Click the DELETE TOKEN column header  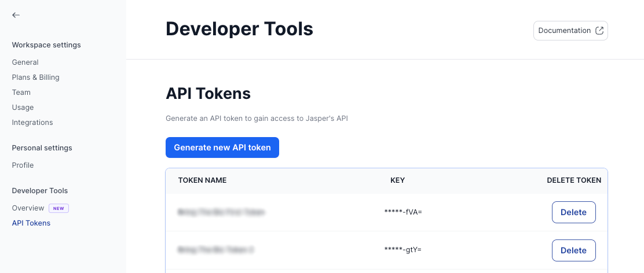574,180
